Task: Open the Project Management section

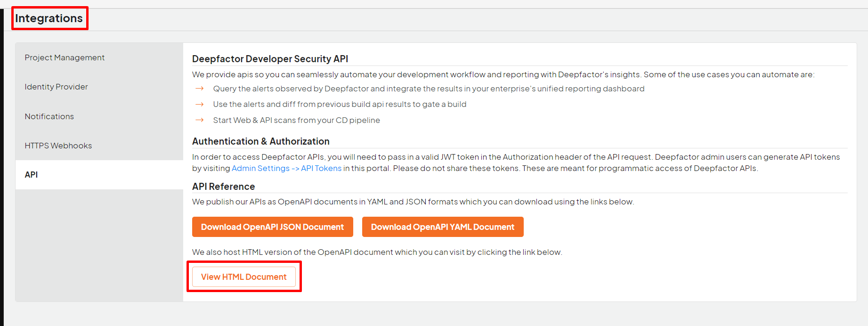Action: point(99,57)
